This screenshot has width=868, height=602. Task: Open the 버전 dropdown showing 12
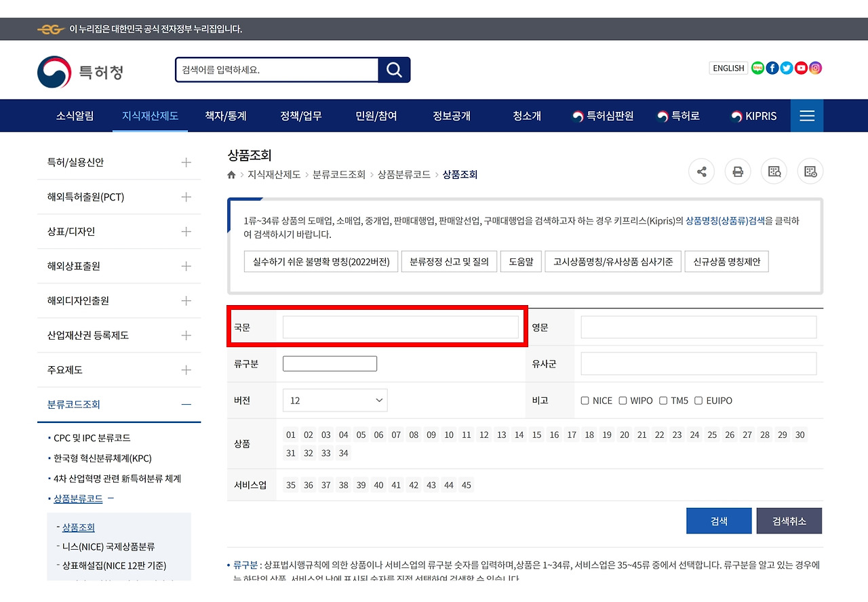click(x=335, y=400)
